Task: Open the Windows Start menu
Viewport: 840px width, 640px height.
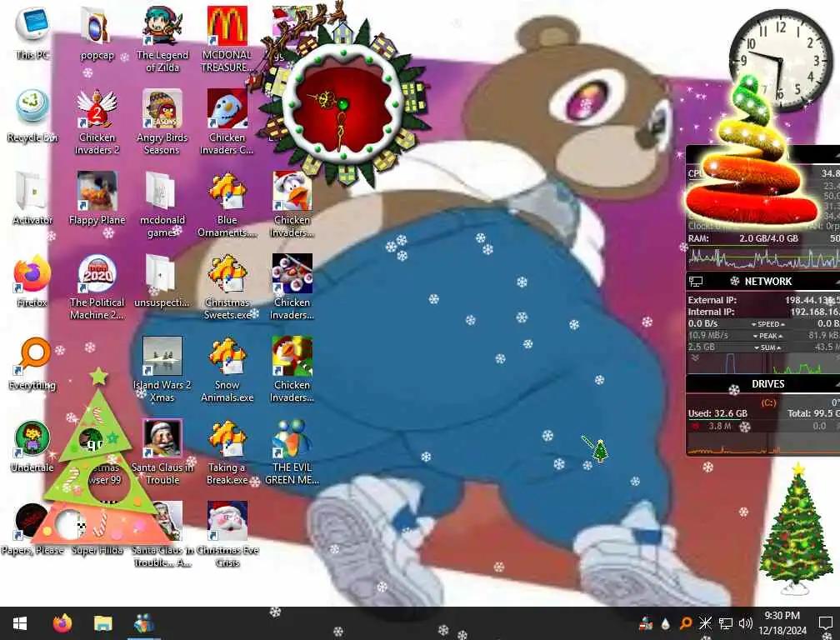Action: (20, 623)
